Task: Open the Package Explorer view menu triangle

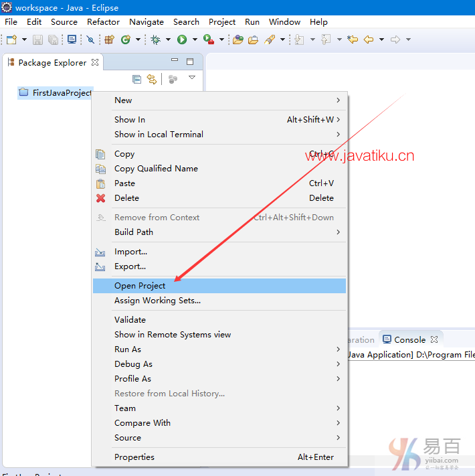Action: [192, 78]
